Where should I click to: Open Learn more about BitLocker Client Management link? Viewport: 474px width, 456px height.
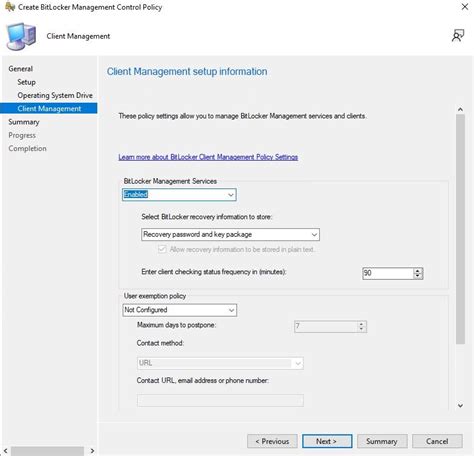208,157
